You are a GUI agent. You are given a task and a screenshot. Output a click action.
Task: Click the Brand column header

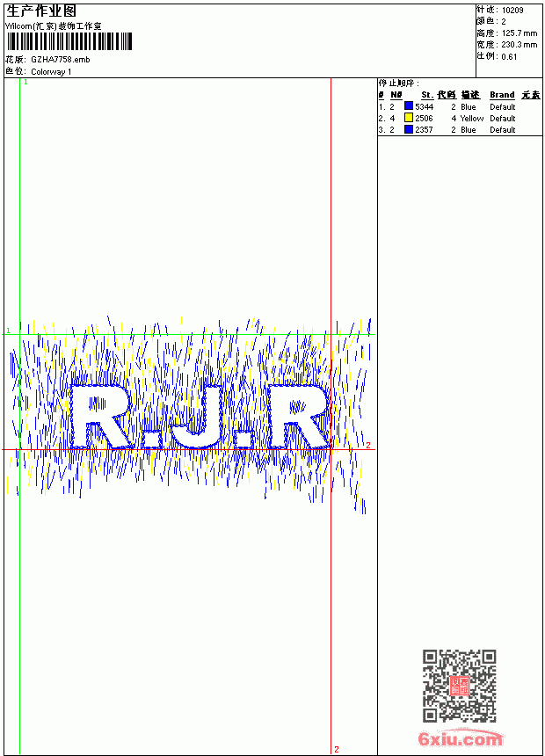[x=502, y=95]
